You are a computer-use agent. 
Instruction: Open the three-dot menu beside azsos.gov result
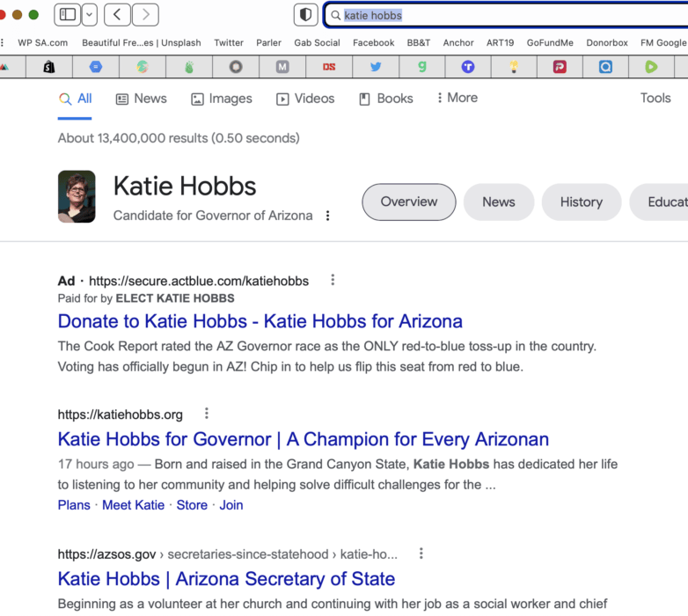point(421,554)
